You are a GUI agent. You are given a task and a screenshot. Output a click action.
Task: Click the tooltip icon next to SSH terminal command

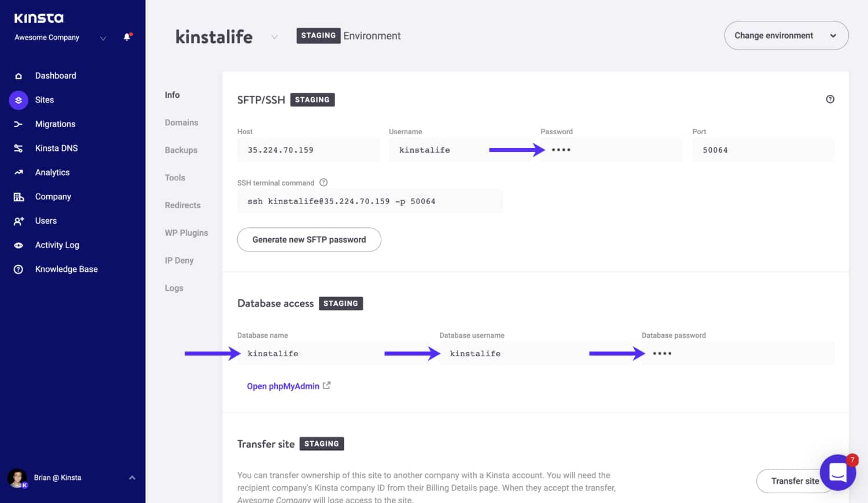pos(323,182)
